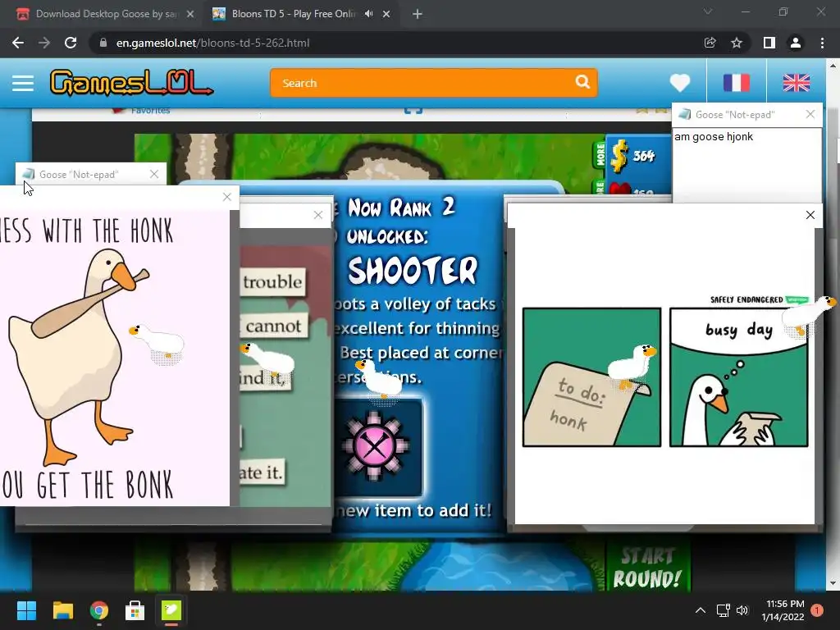
Task: Open the tab search dropdown arrow
Action: pyautogui.click(x=708, y=11)
